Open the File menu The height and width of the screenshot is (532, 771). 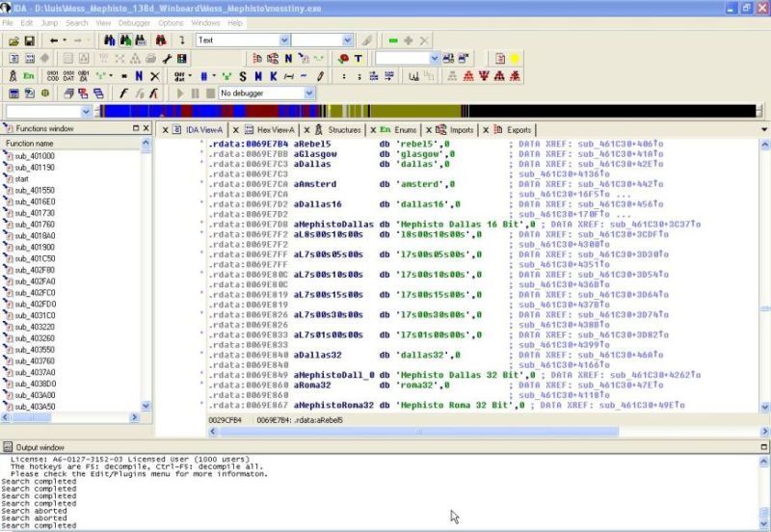coord(8,23)
